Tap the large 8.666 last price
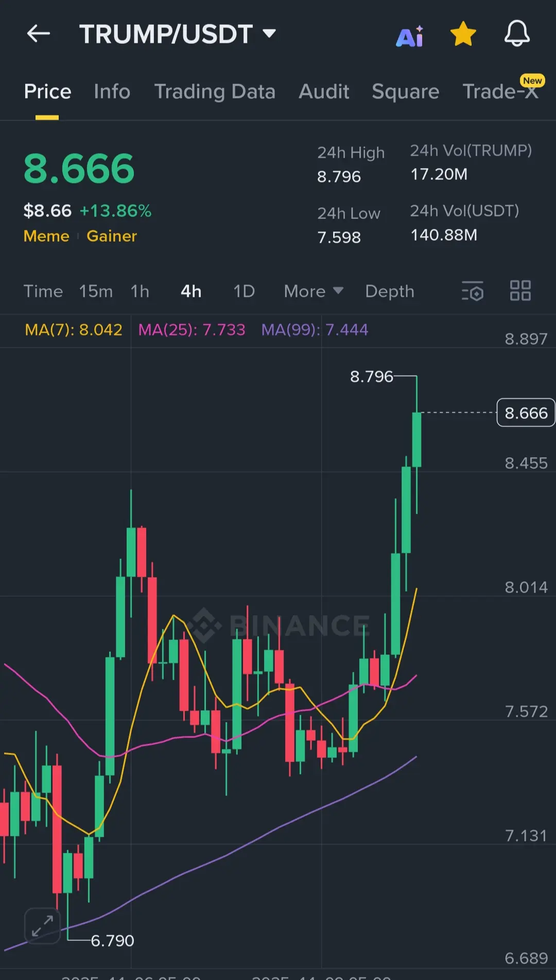Screen dimensions: 556x980 click(x=79, y=169)
